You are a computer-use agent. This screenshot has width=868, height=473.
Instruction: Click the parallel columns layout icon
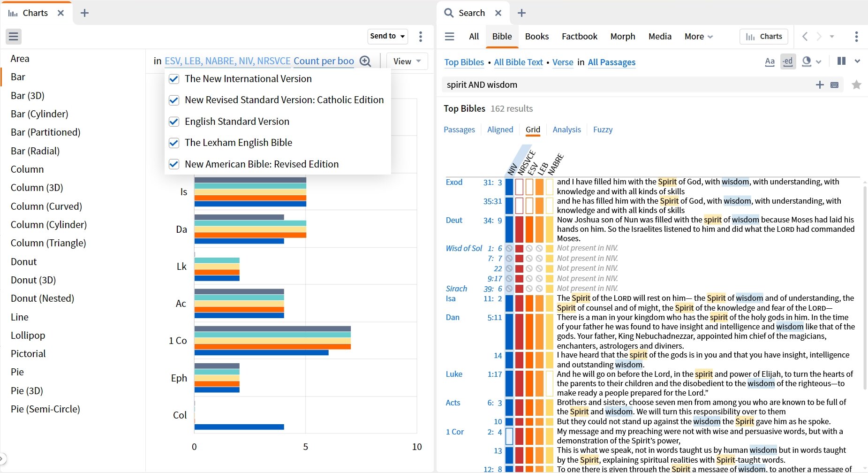841,61
